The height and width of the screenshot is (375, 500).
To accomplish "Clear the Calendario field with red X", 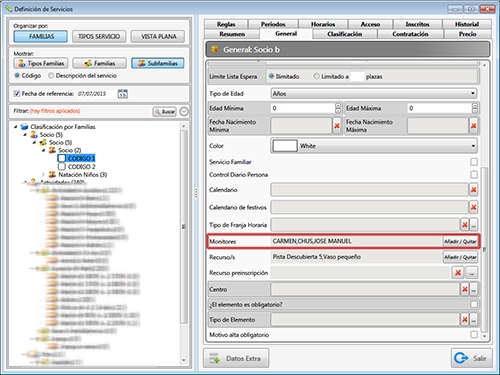I will pos(473,190).
